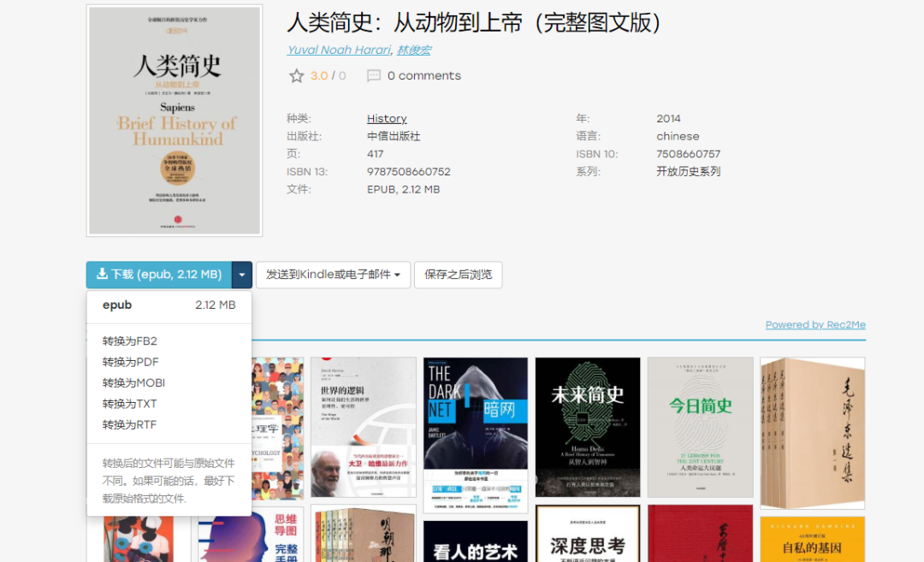Screen dimensions: 924x562
Task: Choose 转换为PDF in the format menu
Action: (130, 362)
